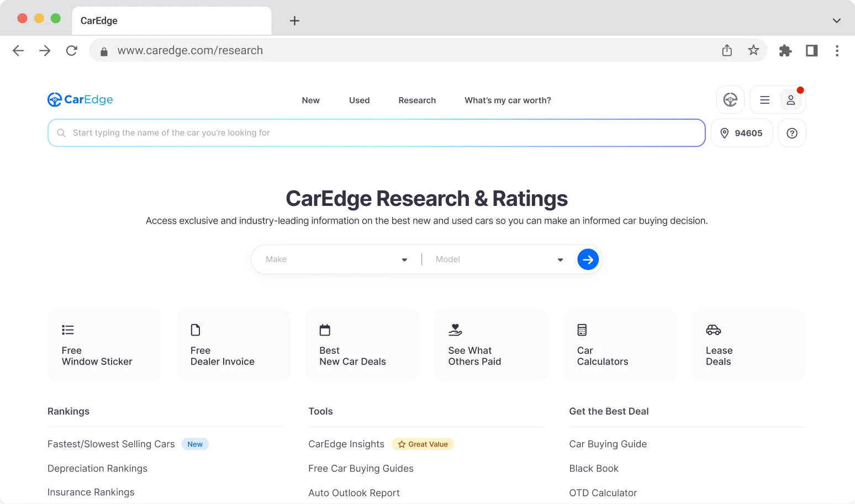Open the Car Calculators card
This screenshot has width=855, height=504.
pyautogui.click(x=620, y=346)
